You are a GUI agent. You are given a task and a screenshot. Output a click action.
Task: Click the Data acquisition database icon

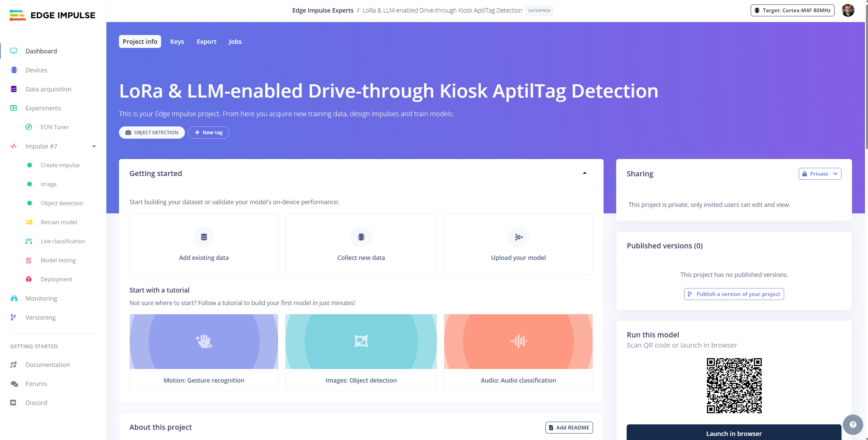click(14, 89)
